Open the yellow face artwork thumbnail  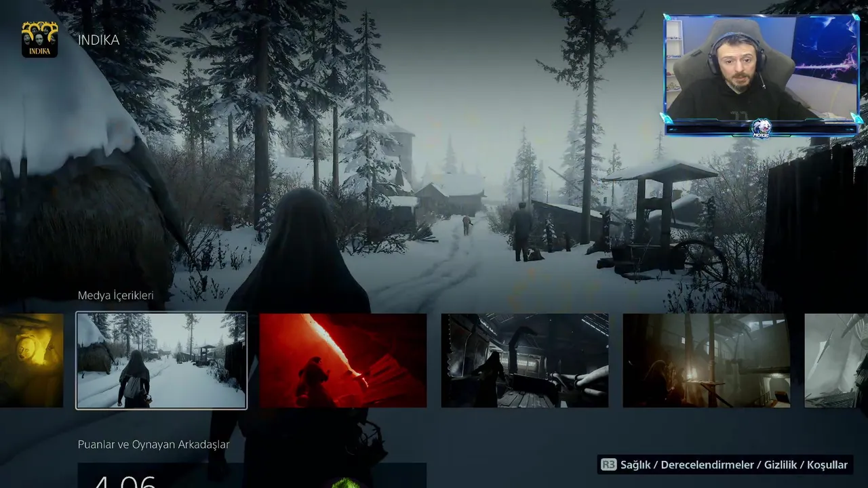tap(31, 361)
